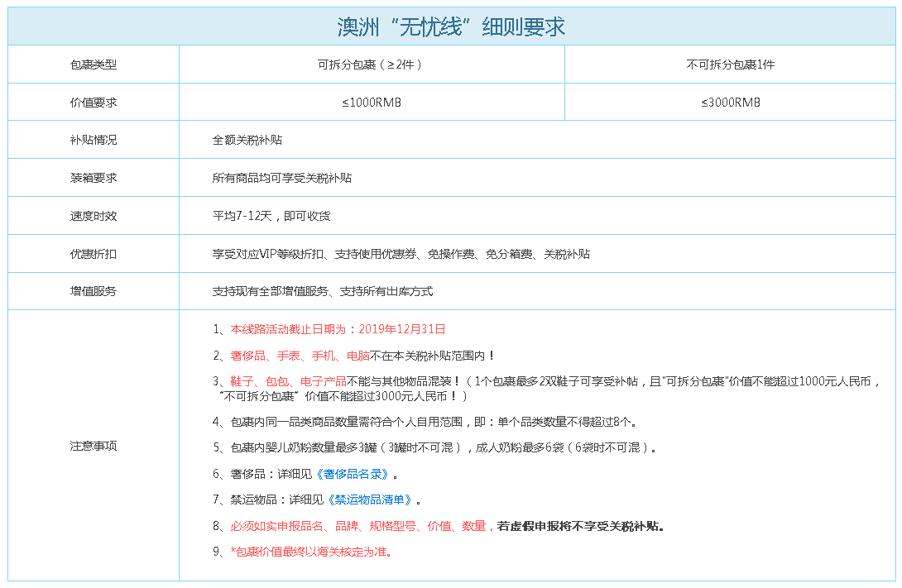Select the 价值要求 row label

(x=94, y=103)
